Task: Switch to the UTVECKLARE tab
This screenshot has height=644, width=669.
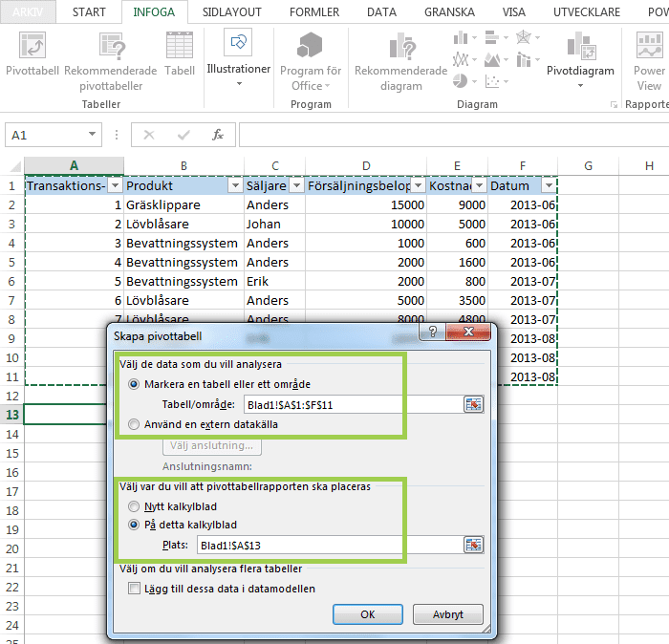Action: click(586, 11)
